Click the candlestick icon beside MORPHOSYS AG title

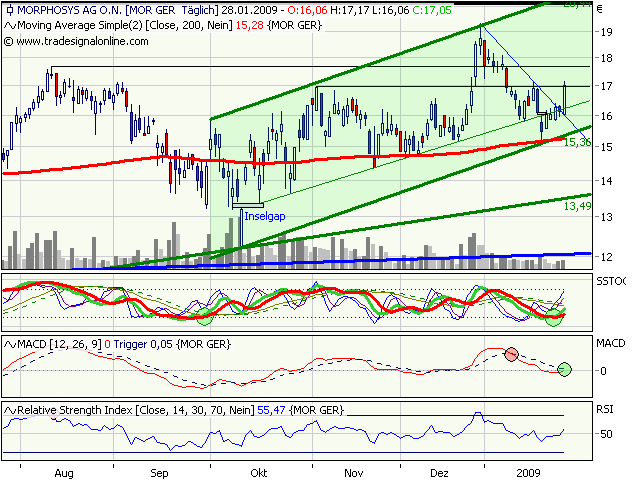9,9
